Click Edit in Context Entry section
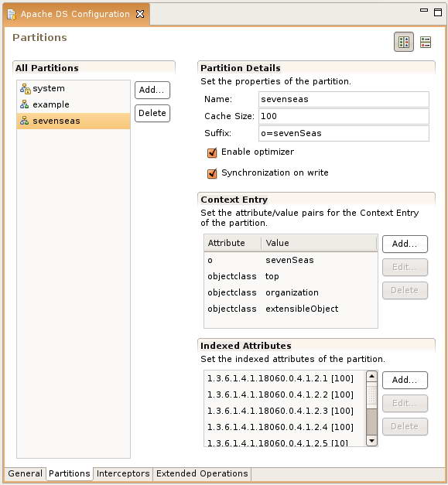 405,267
